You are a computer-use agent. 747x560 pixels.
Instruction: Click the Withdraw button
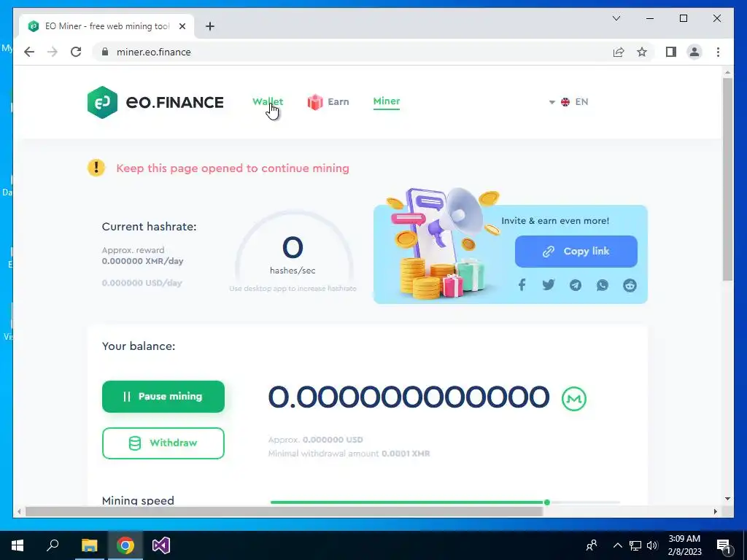(x=163, y=443)
